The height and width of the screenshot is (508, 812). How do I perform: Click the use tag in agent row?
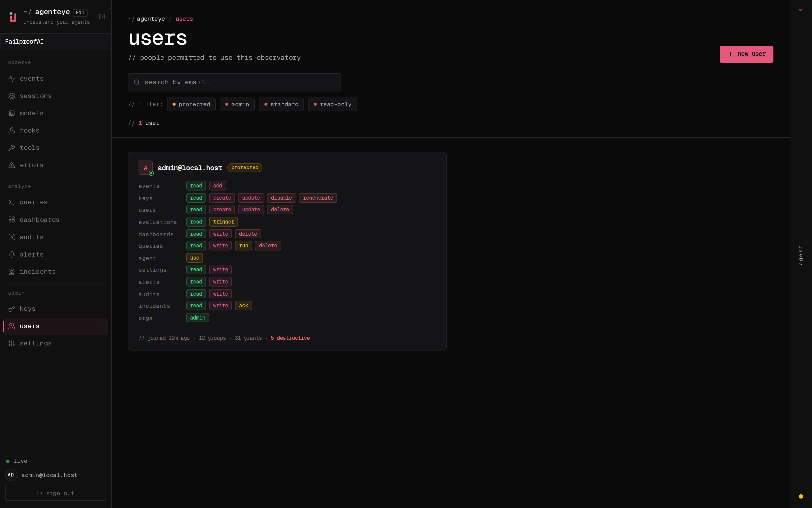coord(194,258)
